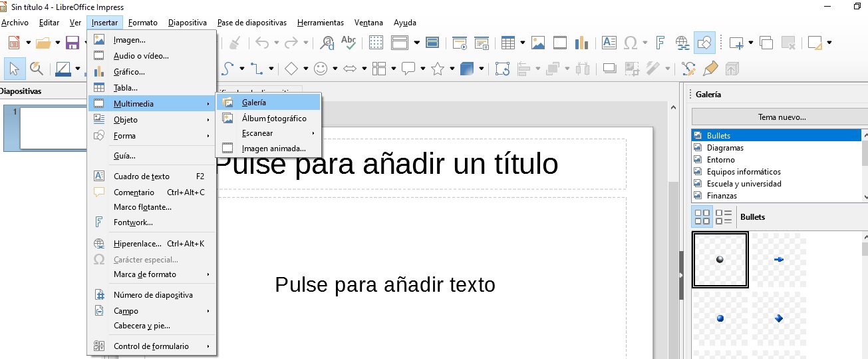Select Hiperenlace... in the Insertar menu
Image resolution: width=868 pixels, height=359 pixels.
coord(152,244)
